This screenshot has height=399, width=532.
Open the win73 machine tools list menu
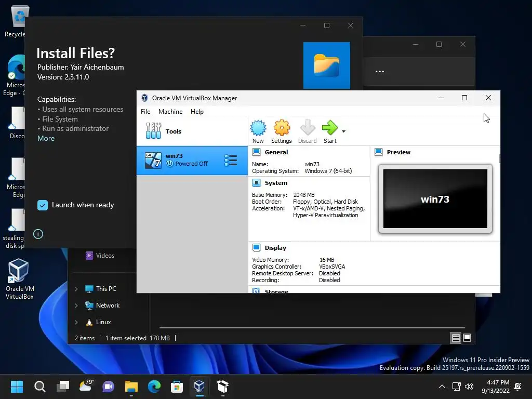click(231, 161)
